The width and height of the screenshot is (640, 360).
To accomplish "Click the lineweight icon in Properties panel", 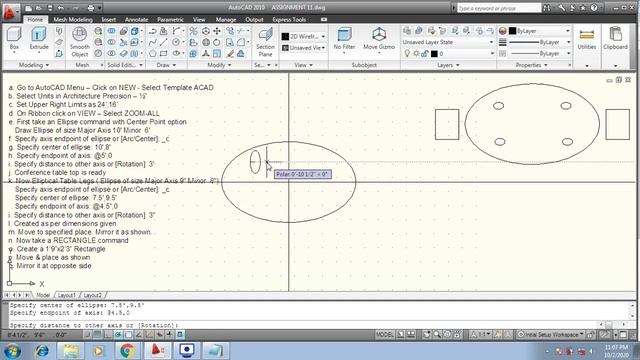I will 503,42.
